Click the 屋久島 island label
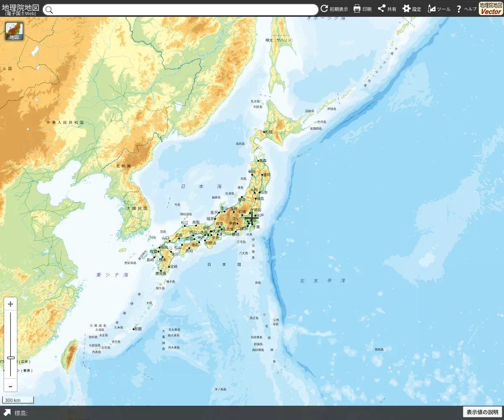This screenshot has height=420, width=504. coord(160,288)
